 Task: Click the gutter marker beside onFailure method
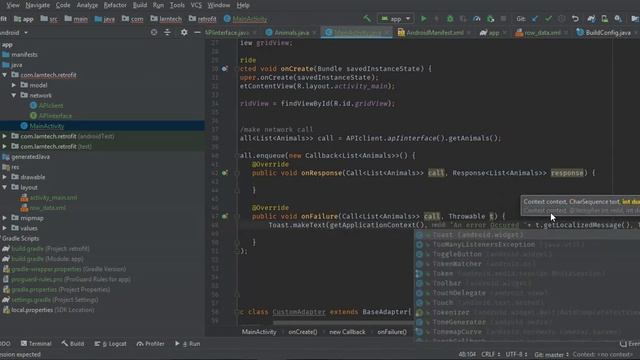pos(224,216)
